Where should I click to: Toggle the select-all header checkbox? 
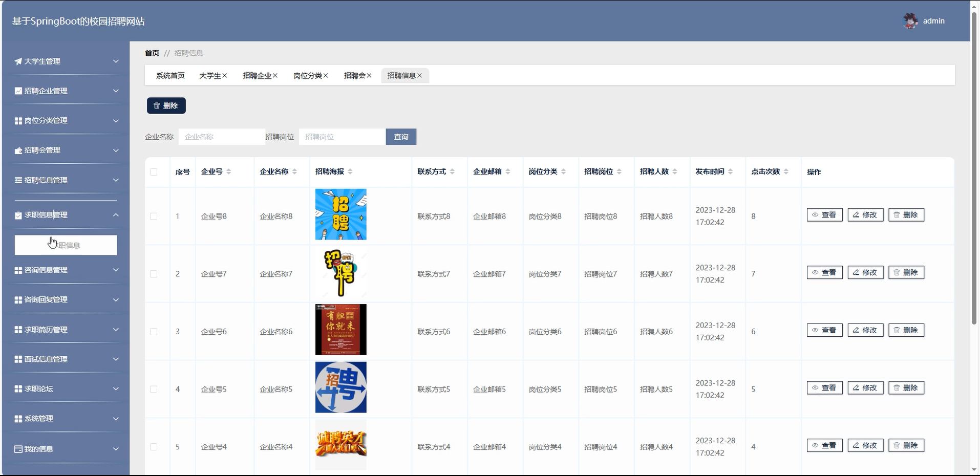coord(154,172)
